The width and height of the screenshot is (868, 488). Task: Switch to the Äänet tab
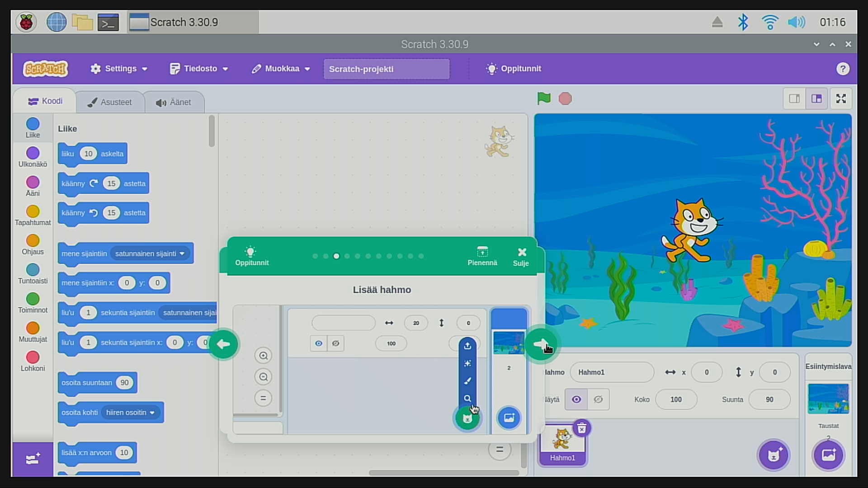click(x=174, y=102)
